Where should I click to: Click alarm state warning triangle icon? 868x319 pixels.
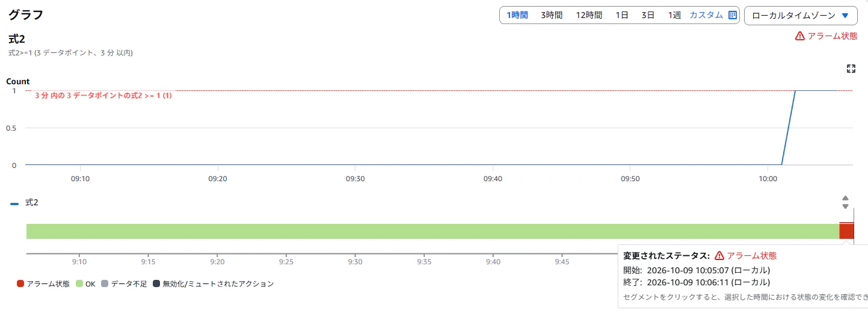(x=799, y=36)
